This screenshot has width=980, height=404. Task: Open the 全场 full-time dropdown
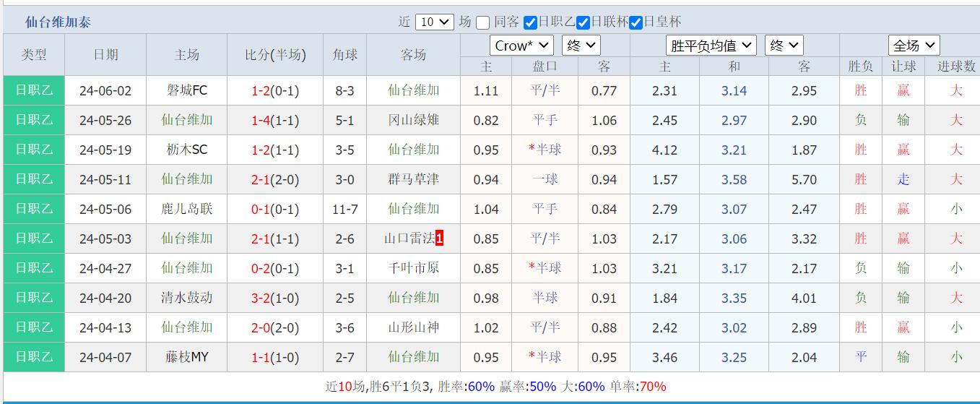pos(914,46)
